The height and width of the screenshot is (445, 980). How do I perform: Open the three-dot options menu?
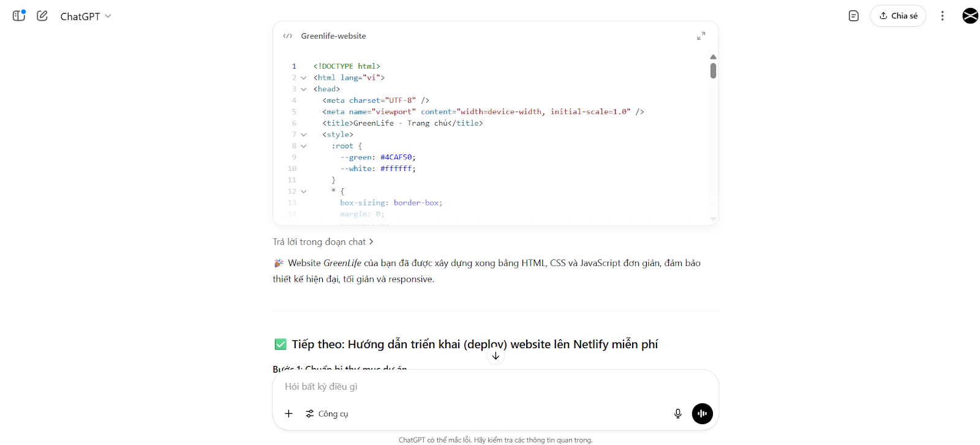tap(943, 16)
